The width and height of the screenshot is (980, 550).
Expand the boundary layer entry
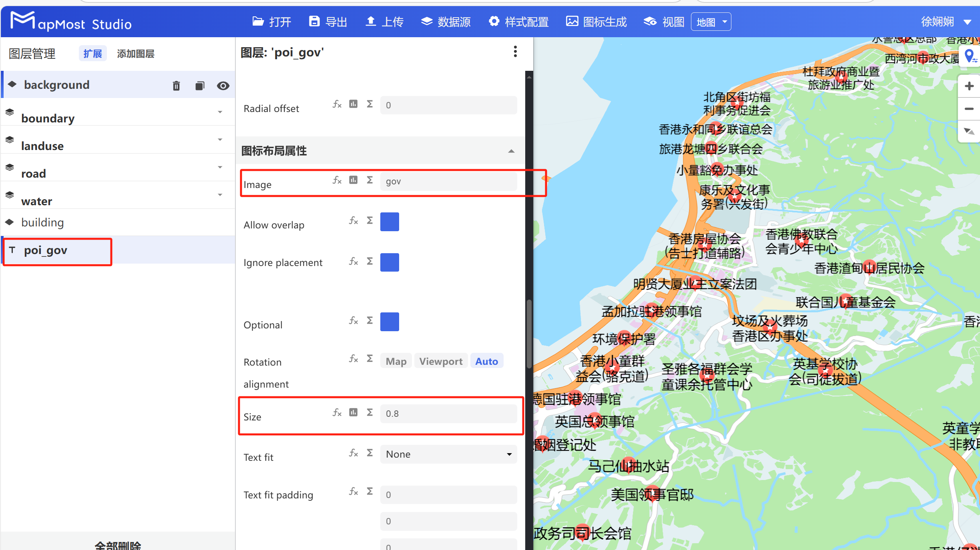(x=220, y=112)
